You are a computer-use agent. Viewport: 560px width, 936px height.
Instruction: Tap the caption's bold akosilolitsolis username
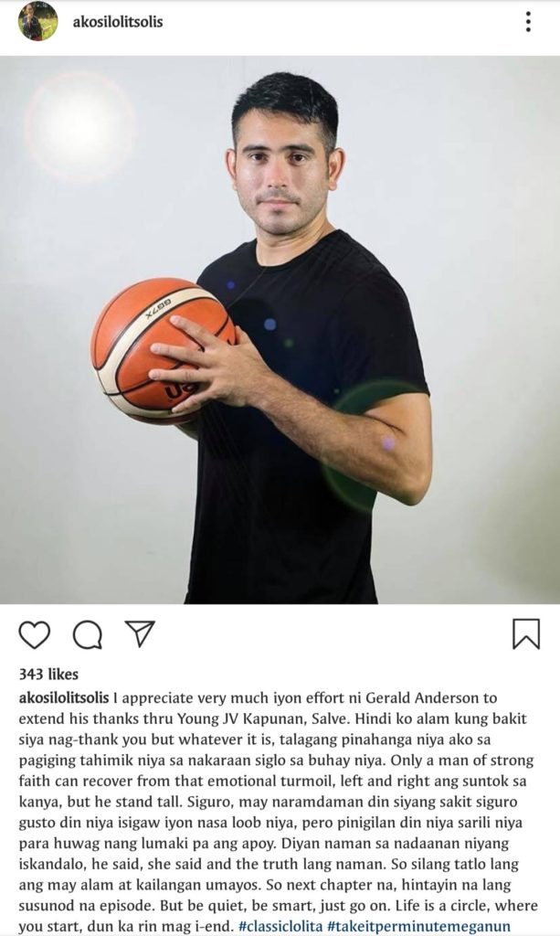click(x=64, y=697)
